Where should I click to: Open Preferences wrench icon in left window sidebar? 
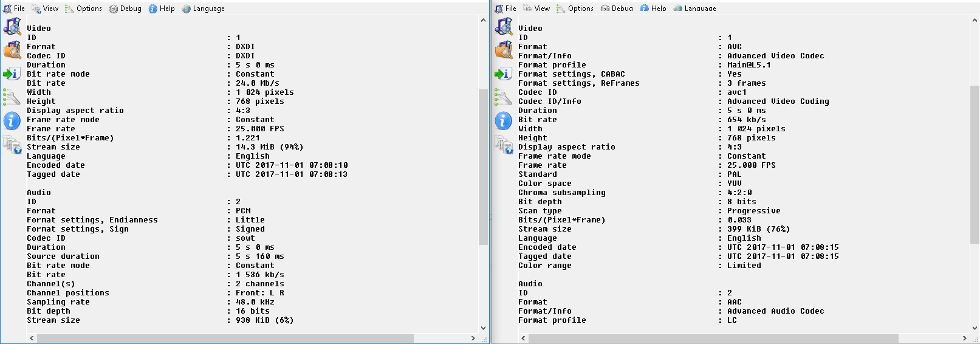click(x=12, y=97)
